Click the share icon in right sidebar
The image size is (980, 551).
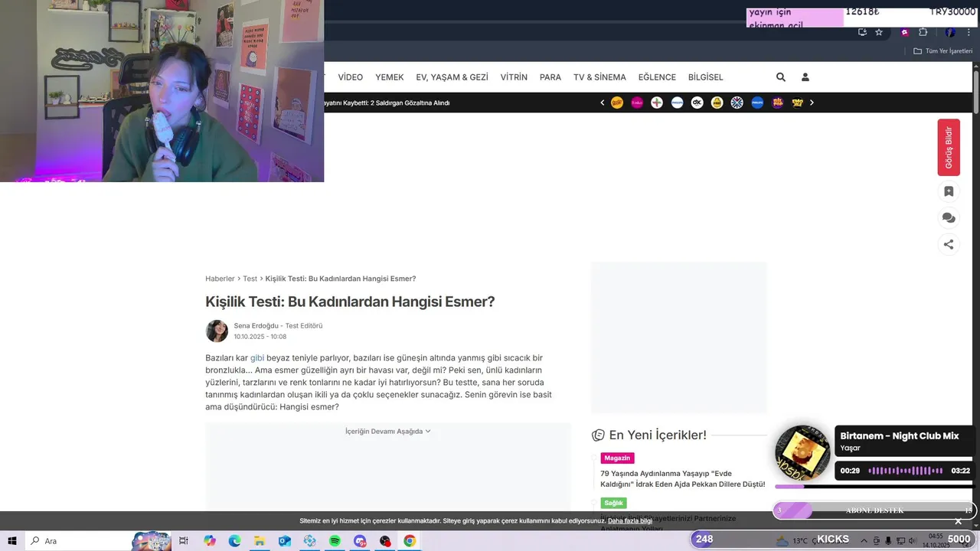(x=949, y=245)
